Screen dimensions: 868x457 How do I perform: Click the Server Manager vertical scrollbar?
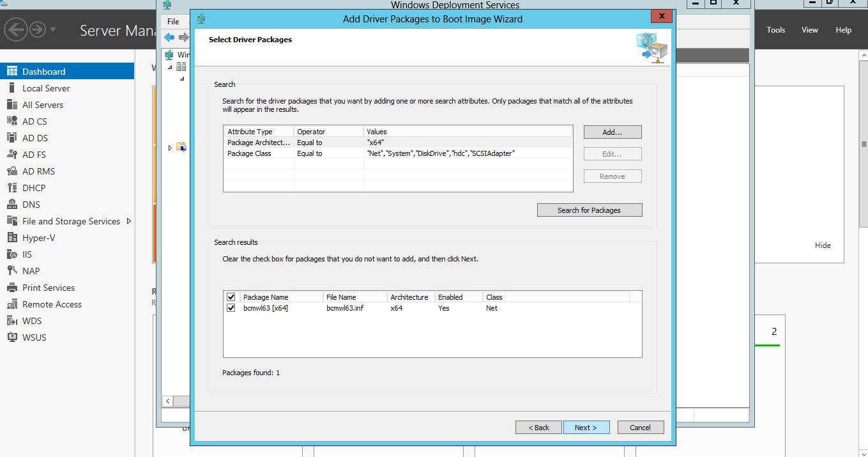pos(864,144)
